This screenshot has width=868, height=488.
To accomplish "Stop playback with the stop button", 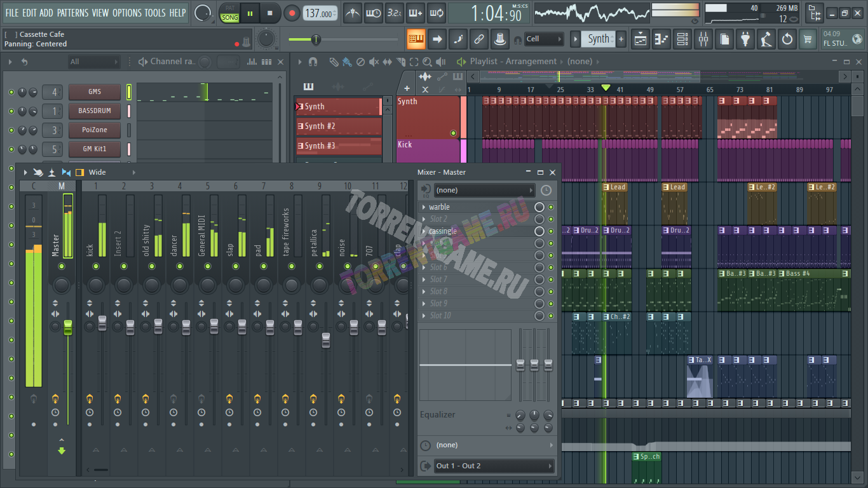I will point(270,13).
